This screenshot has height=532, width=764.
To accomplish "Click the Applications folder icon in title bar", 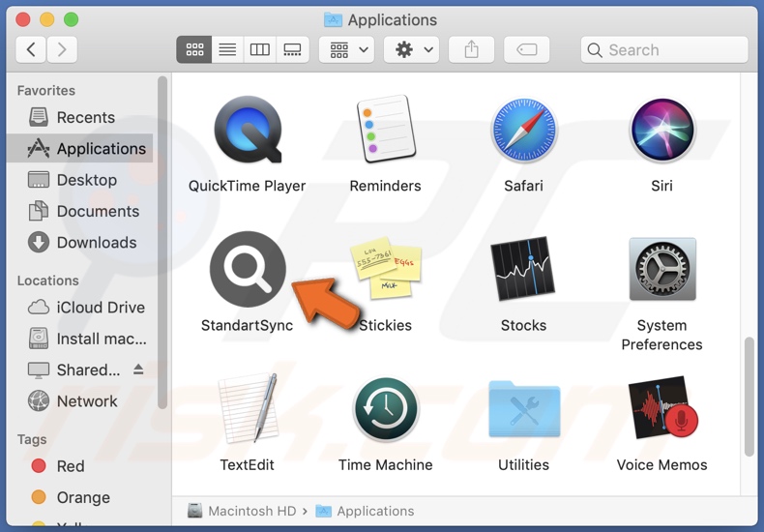I will click(x=334, y=19).
